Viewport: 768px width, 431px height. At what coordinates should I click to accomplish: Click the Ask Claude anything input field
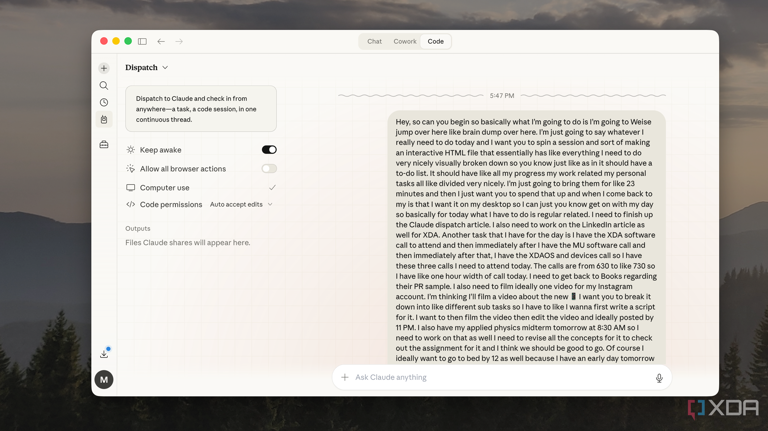[502, 377]
